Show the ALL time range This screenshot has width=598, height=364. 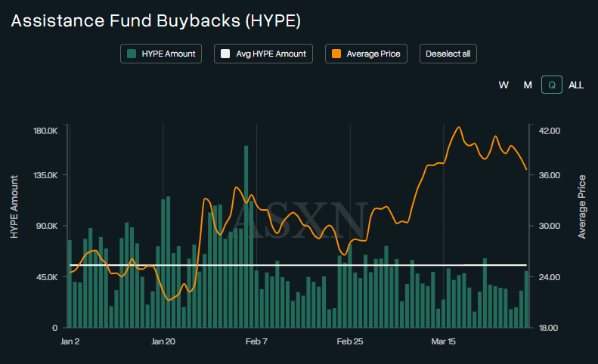click(x=576, y=85)
